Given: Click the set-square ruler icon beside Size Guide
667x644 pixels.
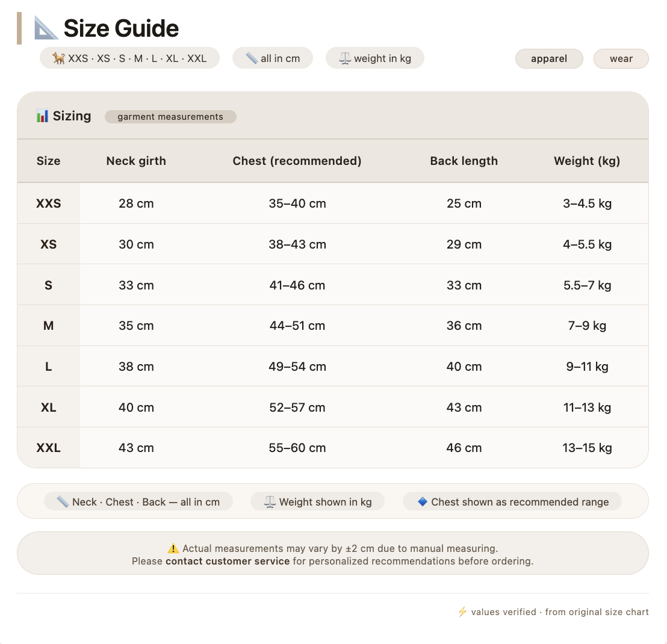Looking at the screenshot, I should [46, 28].
